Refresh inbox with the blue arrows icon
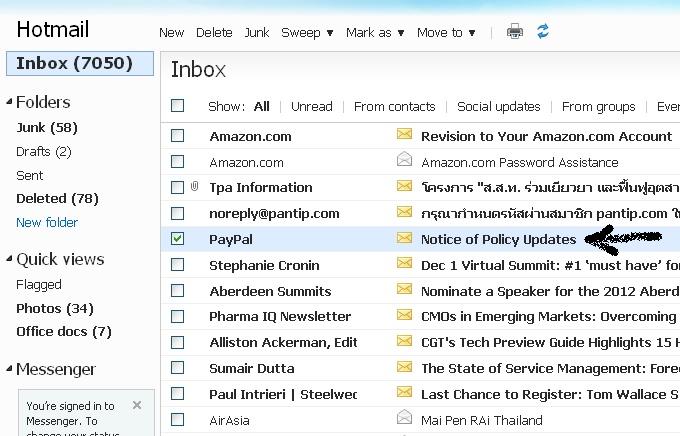Image resolution: width=680 pixels, height=436 pixels. coord(543,31)
